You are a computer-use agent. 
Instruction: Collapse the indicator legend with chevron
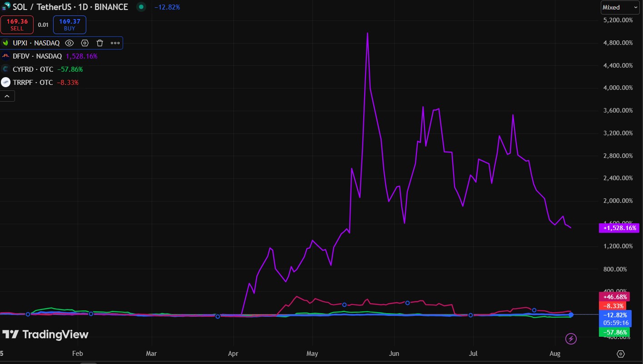[7, 96]
